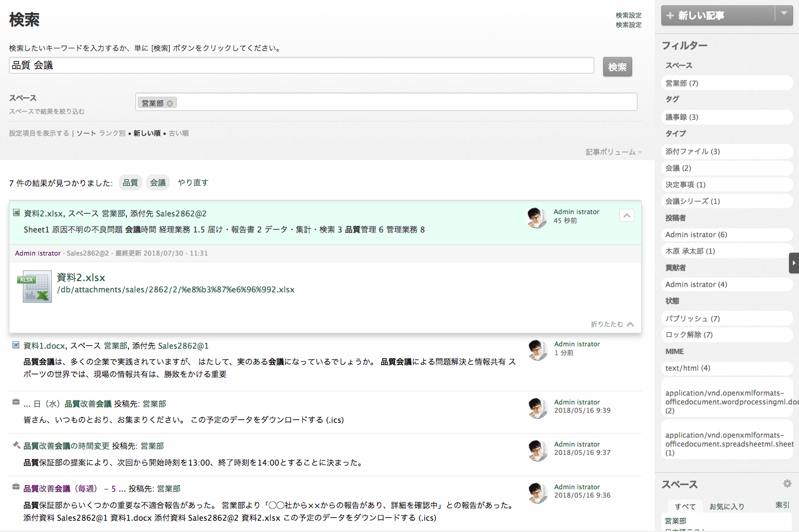Screen dimensions: 799x532
Task: Open the 資料1.docx result title link
Action: point(45,346)
